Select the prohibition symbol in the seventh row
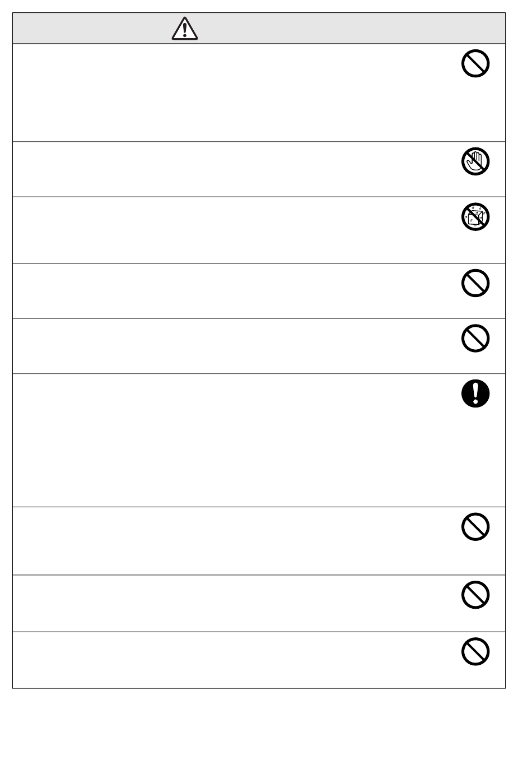The image size is (532, 778). click(x=475, y=527)
